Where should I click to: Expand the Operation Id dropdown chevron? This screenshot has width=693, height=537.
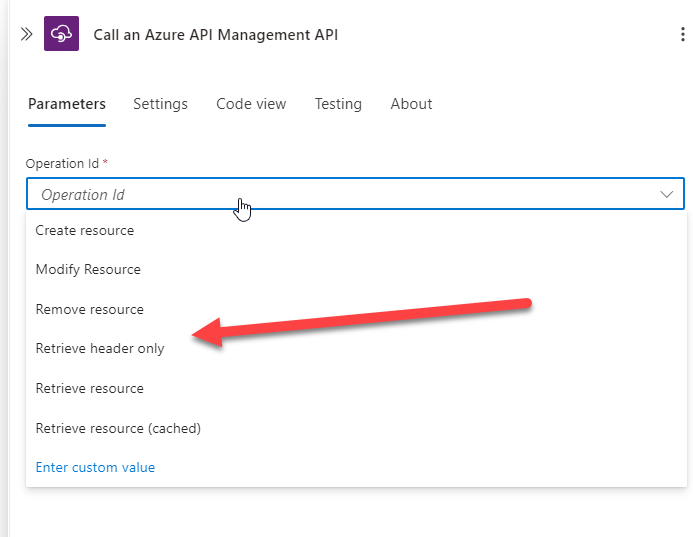(667, 194)
